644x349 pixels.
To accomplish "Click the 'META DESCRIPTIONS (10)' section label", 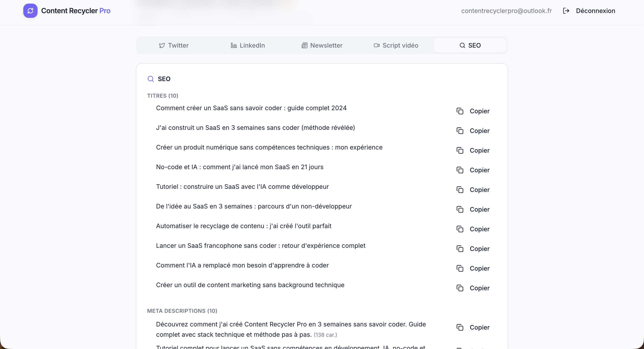I will click(x=182, y=311).
